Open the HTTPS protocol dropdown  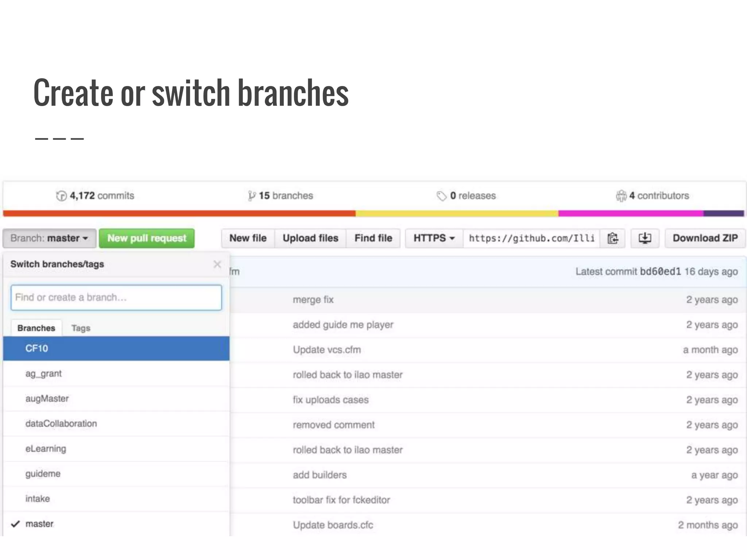[x=434, y=238]
